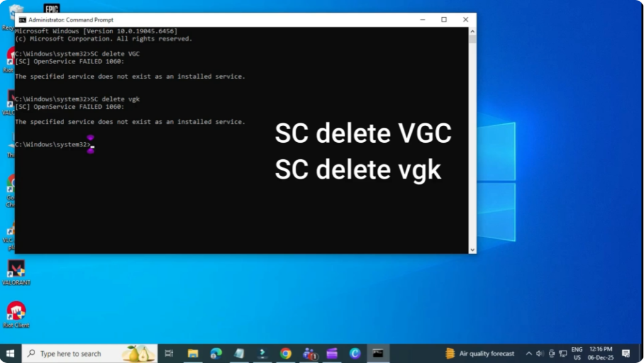This screenshot has width=644, height=363.
Task: Open Microsoft Teams from the taskbar
Action: (x=309, y=353)
